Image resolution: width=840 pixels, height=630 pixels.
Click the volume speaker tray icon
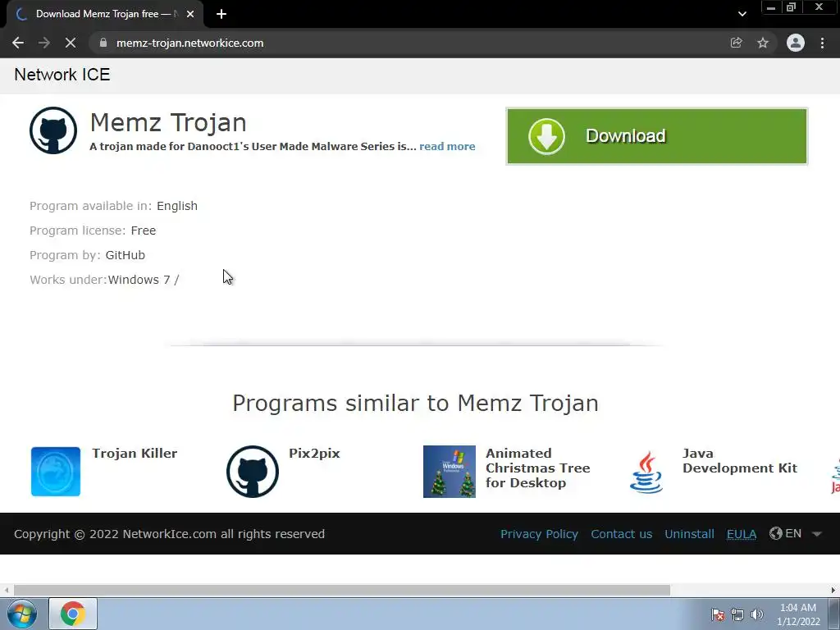[x=756, y=614]
